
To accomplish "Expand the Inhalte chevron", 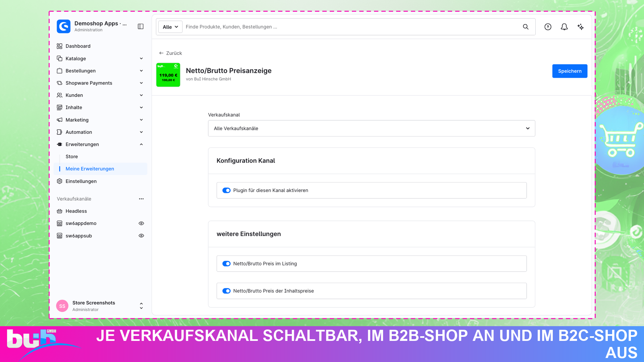I will (141, 108).
